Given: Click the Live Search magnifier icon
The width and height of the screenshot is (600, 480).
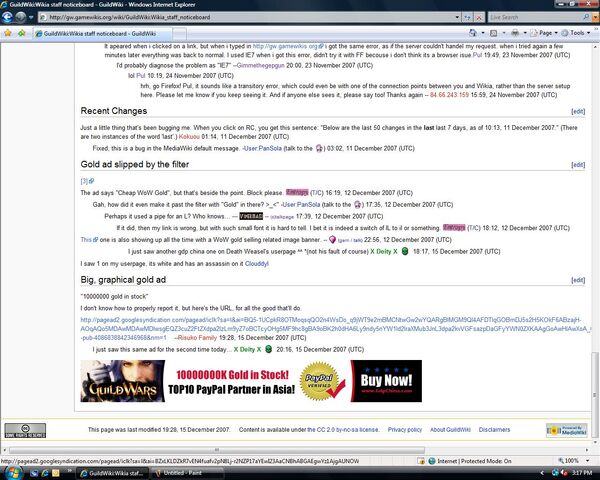Looking at the screenshot, I should click(x=586, y=17).
